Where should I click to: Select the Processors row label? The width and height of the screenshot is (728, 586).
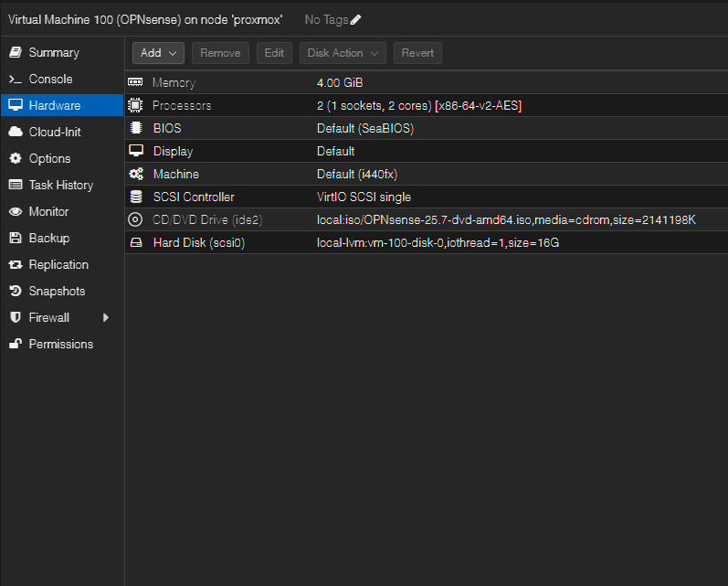tap(182, 105)
